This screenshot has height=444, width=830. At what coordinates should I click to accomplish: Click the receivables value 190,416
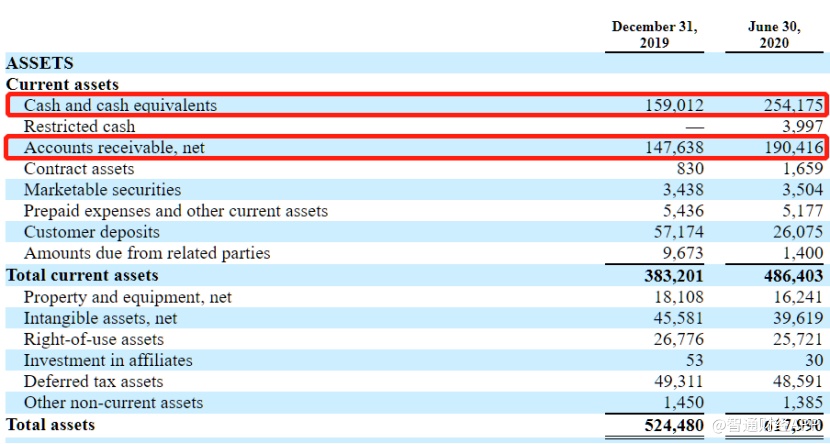tap(793, 148)
